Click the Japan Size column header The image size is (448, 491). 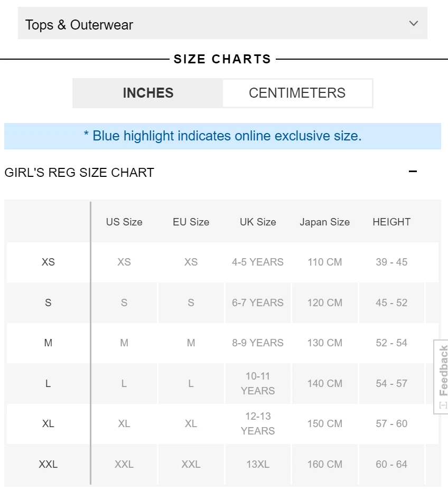pos(324,222)
